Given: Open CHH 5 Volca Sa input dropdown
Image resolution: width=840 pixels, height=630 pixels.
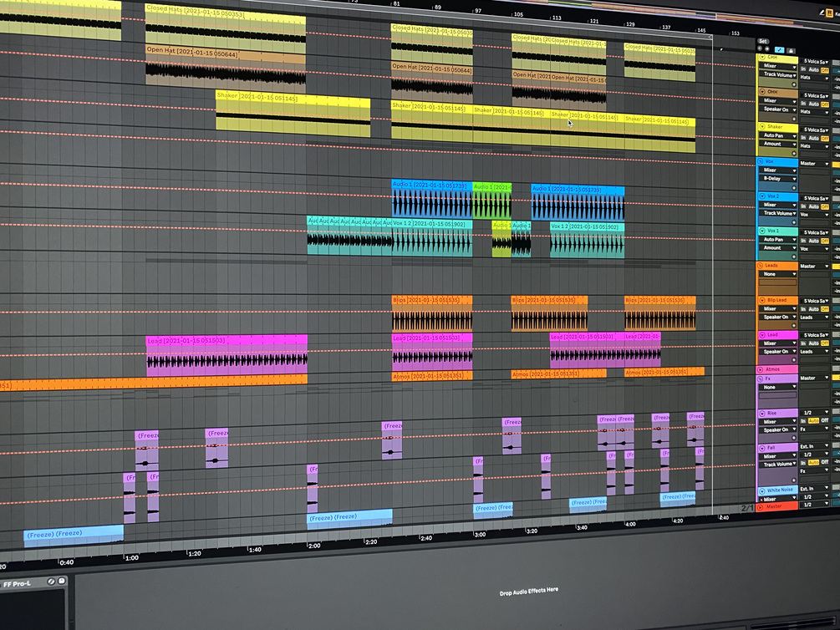Looking at the screenshot, I should pos(814,62).
